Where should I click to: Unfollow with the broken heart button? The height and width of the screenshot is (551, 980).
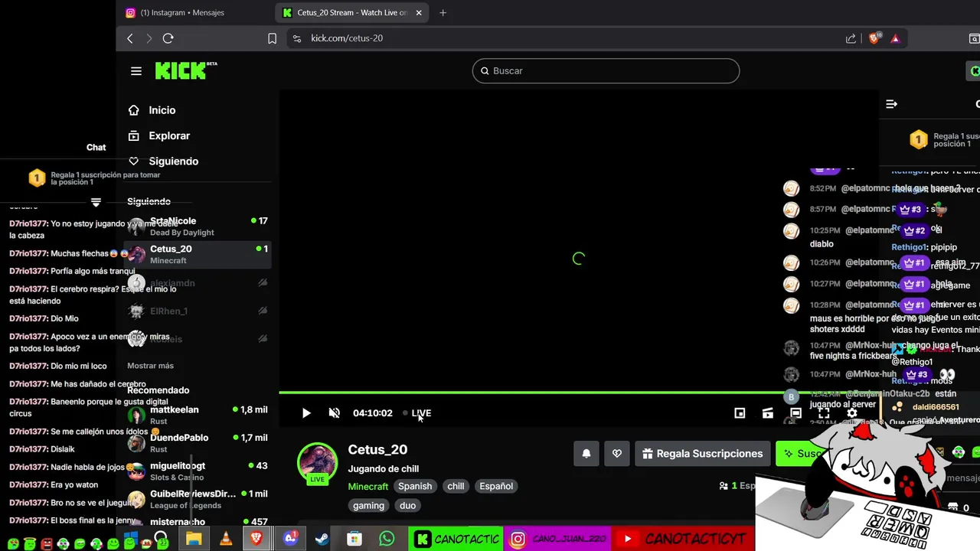[617, 454]
